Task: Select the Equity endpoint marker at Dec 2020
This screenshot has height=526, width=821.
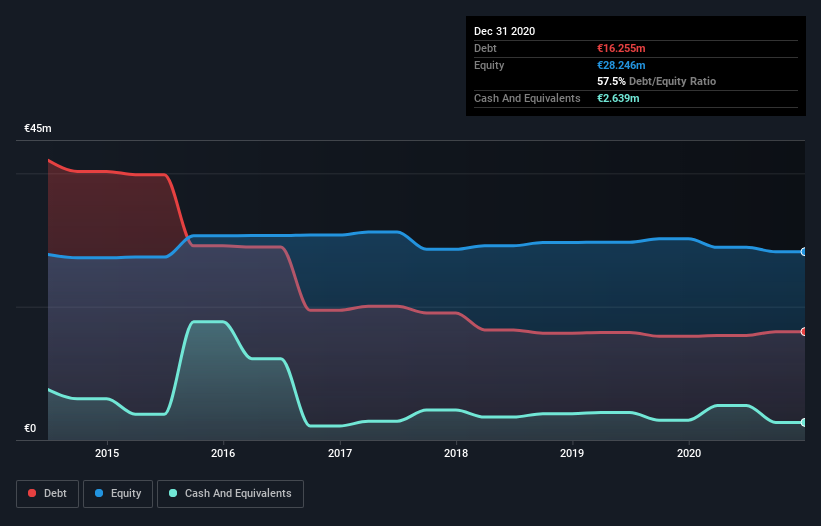Action: 804,252
